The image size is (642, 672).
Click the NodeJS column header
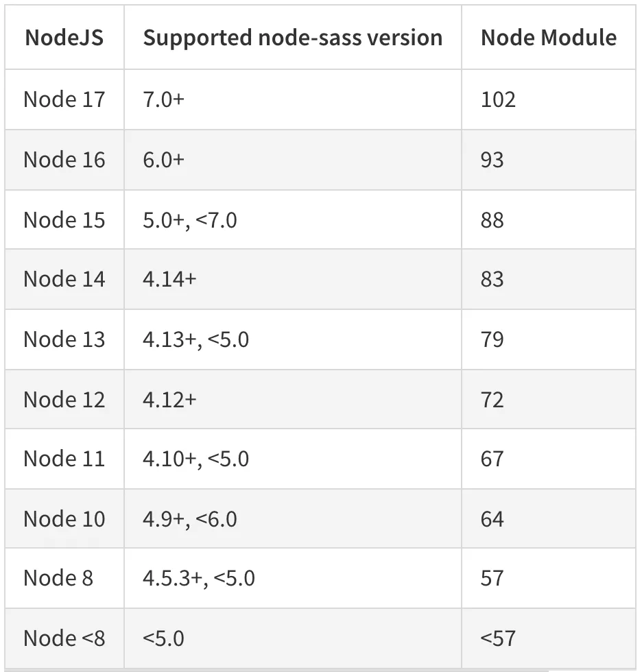point(64,38)
